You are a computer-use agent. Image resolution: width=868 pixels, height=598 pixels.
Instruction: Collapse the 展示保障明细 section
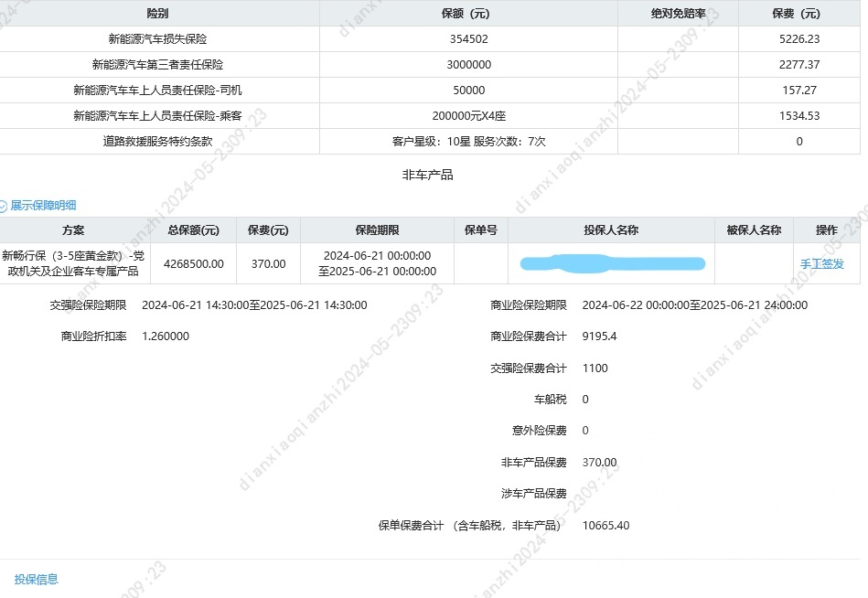click(x=43, y=205)
